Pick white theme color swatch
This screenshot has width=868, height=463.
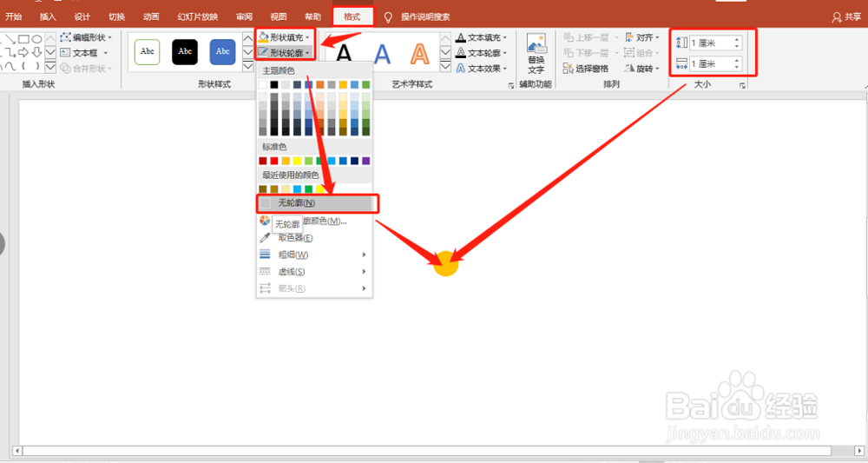point(263,84)
